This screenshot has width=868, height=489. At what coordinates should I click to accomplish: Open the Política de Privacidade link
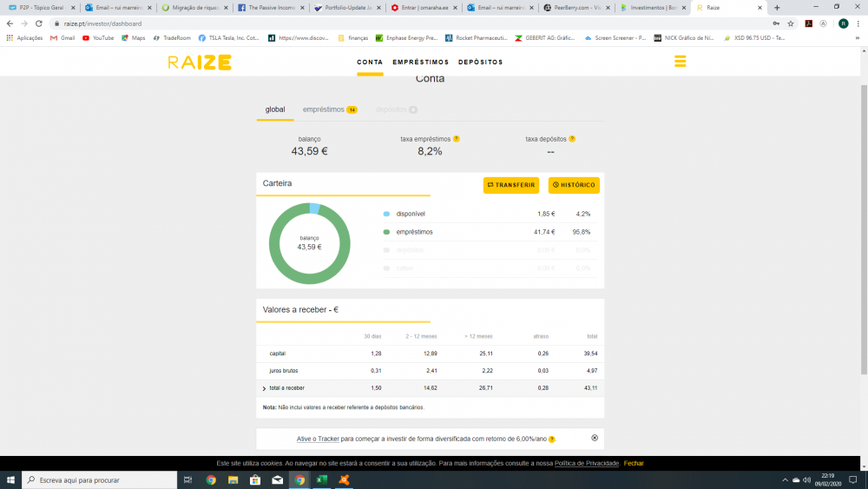(x=587, y=463)
